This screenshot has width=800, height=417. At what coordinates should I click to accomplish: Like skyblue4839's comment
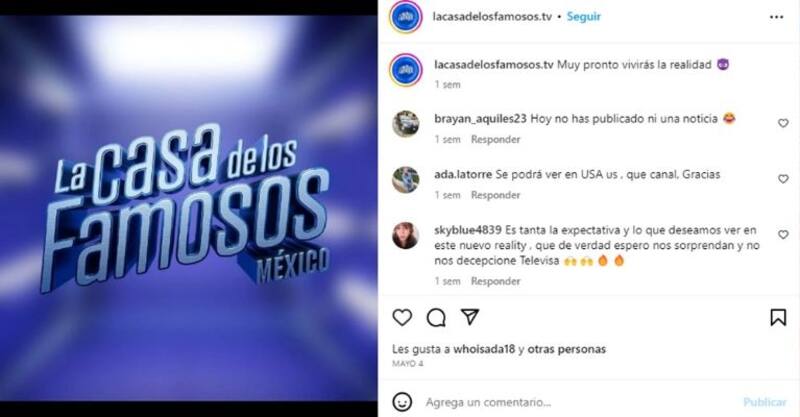click(x=783, y=234)
